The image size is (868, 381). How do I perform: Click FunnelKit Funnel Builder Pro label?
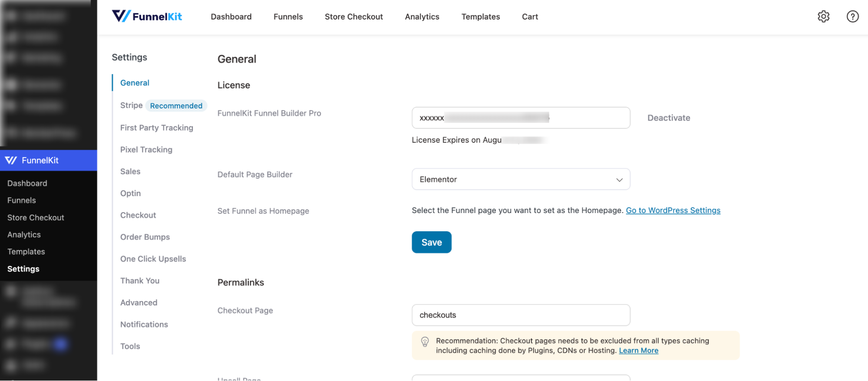[269, 113]
